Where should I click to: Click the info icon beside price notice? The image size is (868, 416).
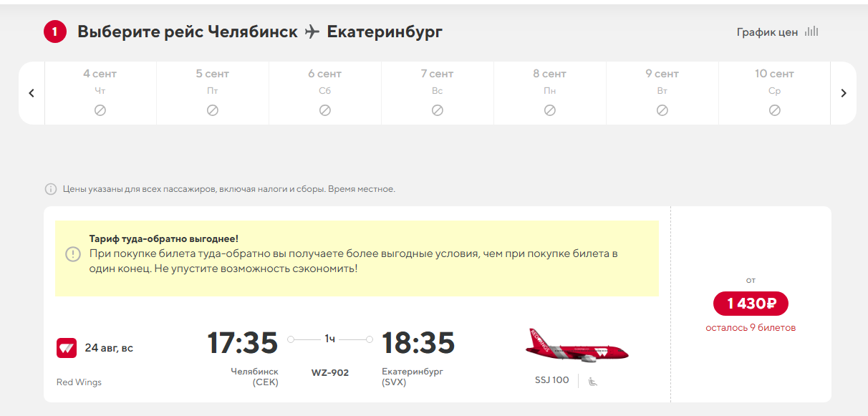pos(51,189)
